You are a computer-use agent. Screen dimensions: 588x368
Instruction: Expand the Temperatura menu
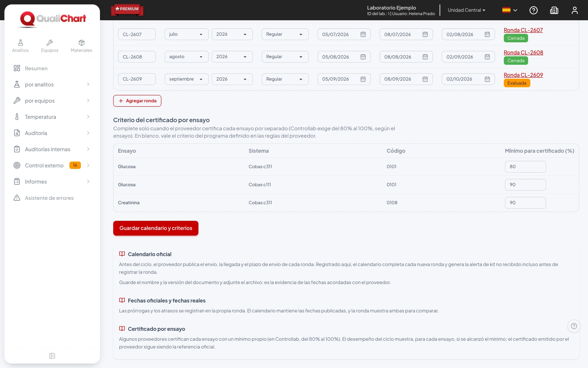(52, 117)
